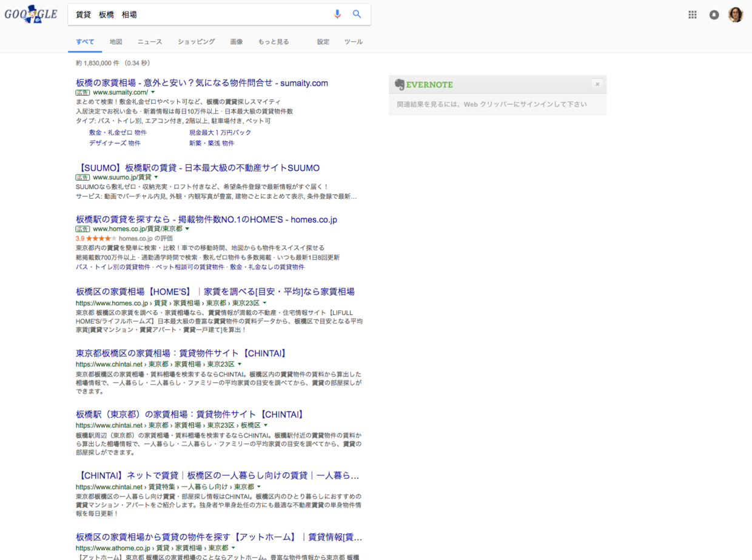Click sitelink デザイナーズ 物件
Viewport: 752px width, 560px height.
click(x=115, y=143)
